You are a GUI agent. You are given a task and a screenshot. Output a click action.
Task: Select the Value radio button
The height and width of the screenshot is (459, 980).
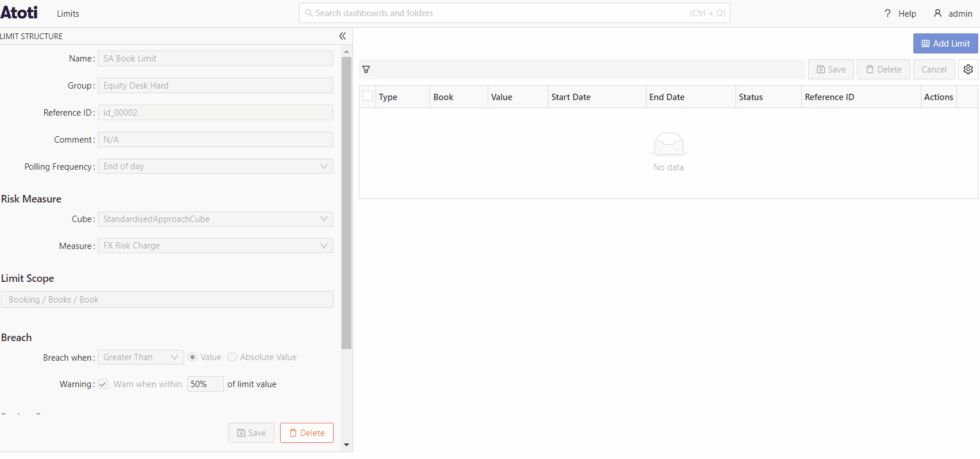(x=193, y=357)
